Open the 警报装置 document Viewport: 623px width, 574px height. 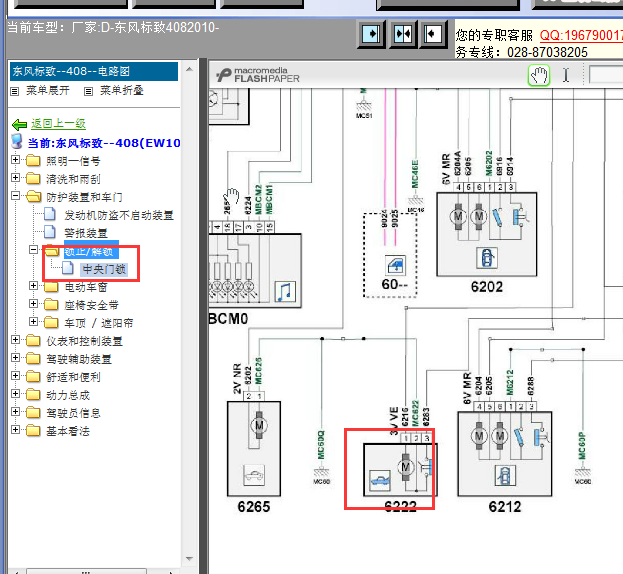pos(86,233)
